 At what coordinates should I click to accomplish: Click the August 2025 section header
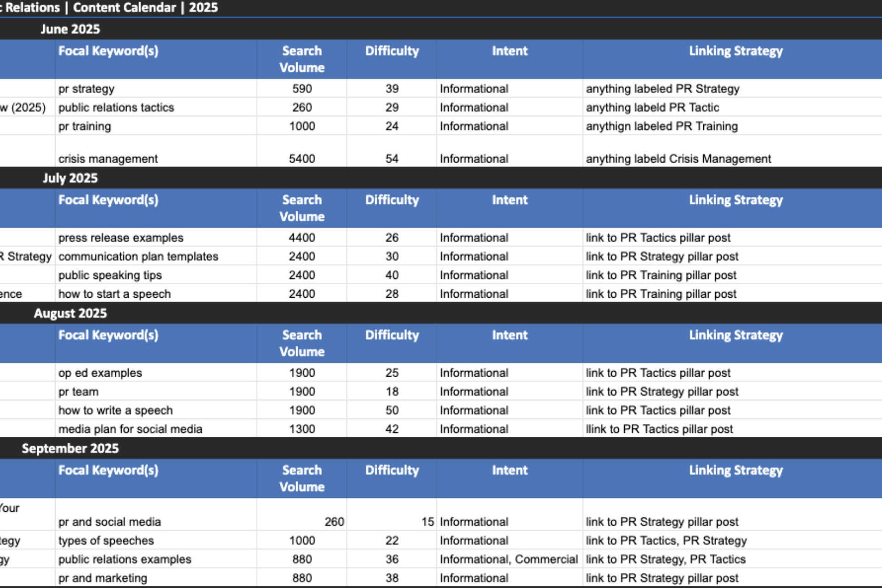[70, 313]
